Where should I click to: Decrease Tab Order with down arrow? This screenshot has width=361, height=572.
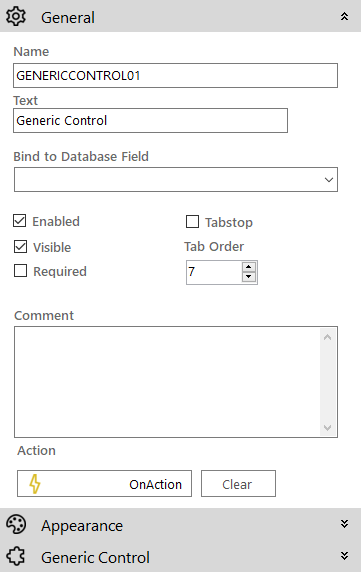click(249, 277)
